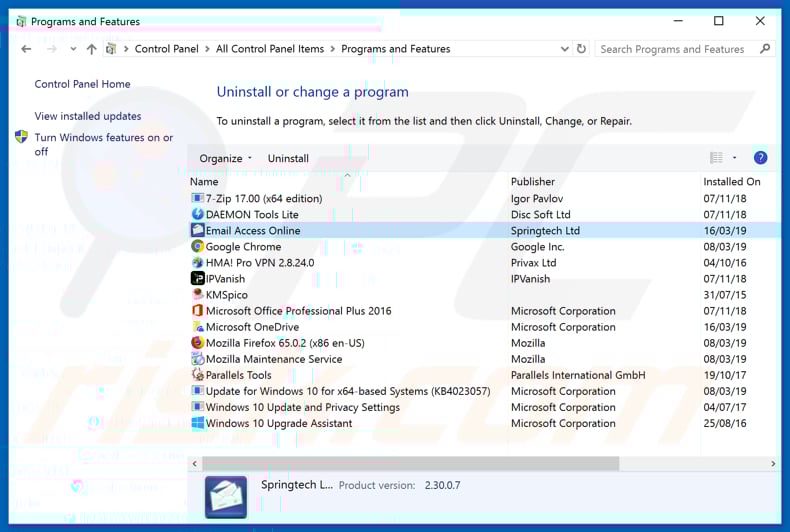Click the Microsoft OneDrive icon
The height and width of the screenshot is (532, 790).
[198, 327]
